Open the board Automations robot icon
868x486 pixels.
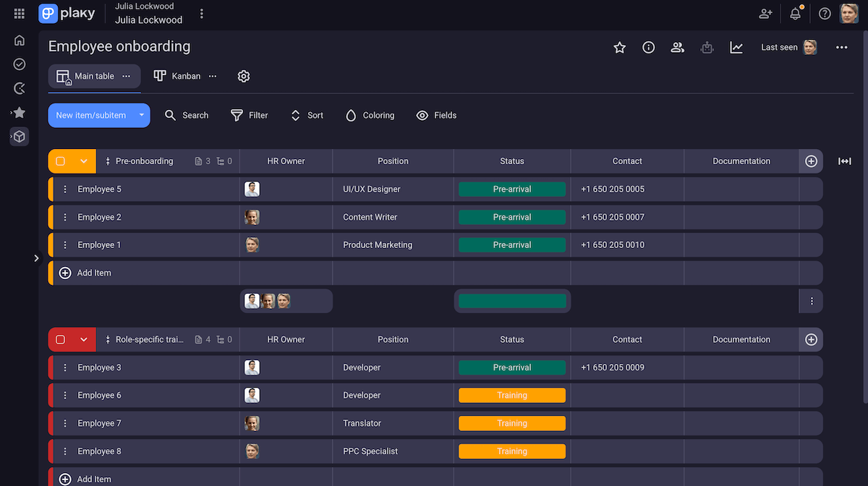[x=707, y=46]
